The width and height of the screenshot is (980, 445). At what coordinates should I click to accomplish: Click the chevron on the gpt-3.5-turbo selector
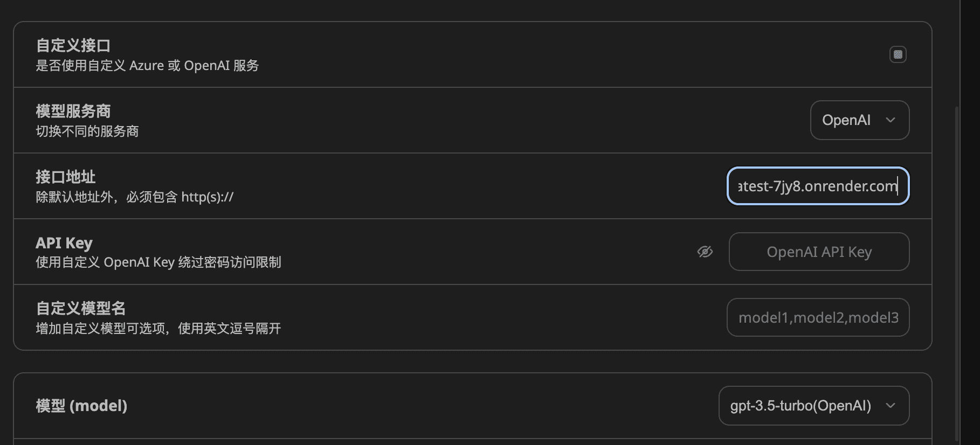891,406
